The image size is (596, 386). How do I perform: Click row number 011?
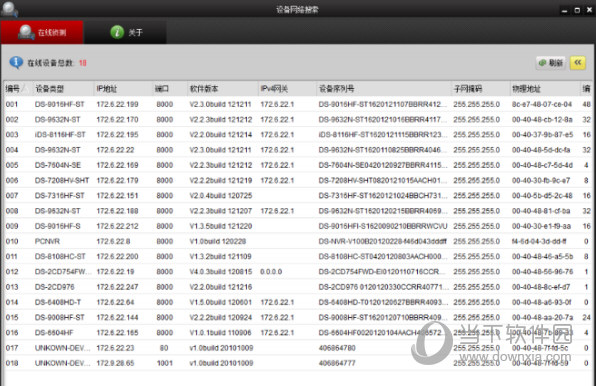click(12, 256)
